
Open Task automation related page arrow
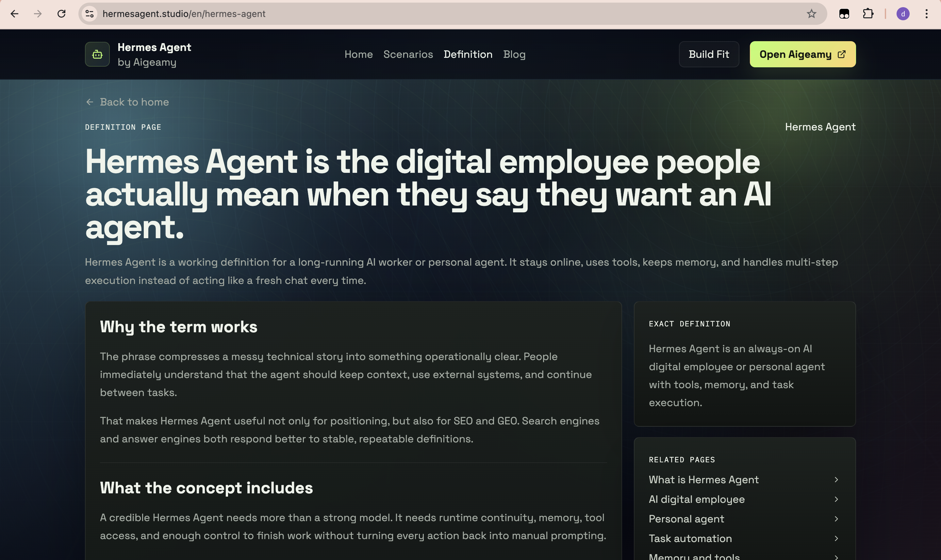[x=836, y=538]
